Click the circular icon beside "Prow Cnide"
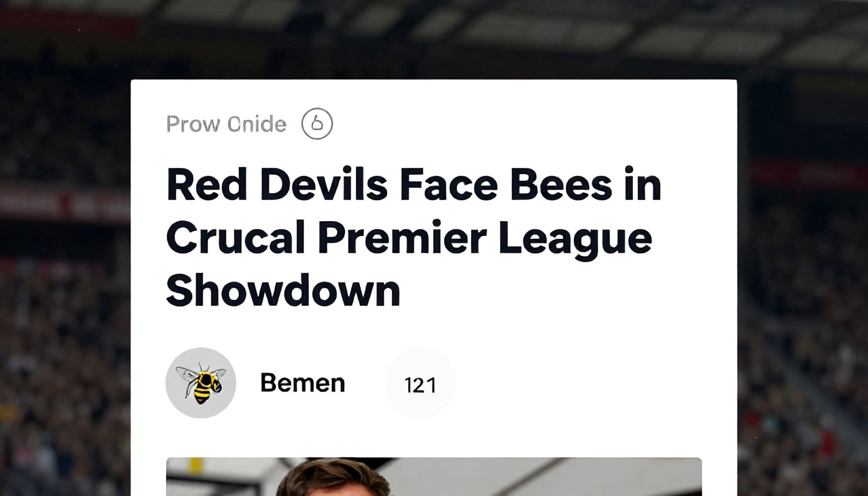 click(317, 124)
